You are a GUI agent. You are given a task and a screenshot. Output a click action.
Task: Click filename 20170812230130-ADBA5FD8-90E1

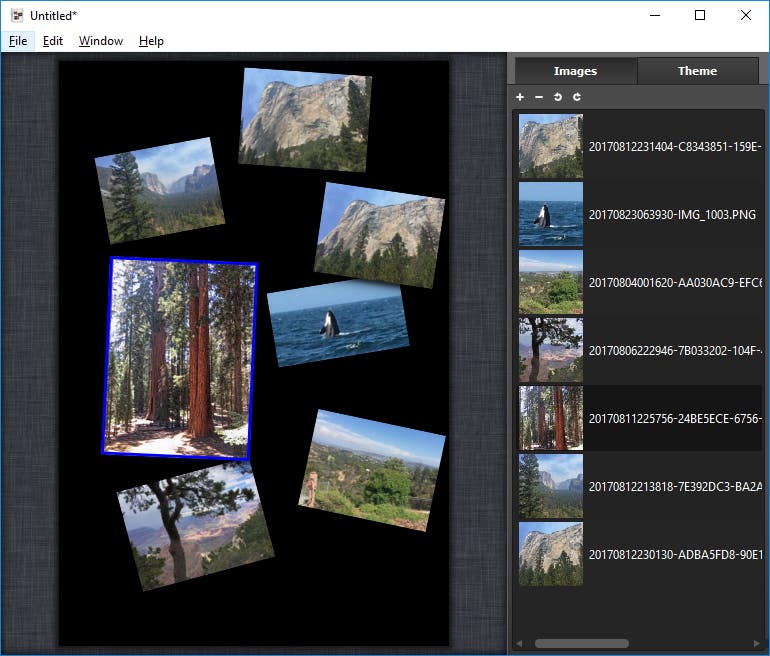point(675,555)
